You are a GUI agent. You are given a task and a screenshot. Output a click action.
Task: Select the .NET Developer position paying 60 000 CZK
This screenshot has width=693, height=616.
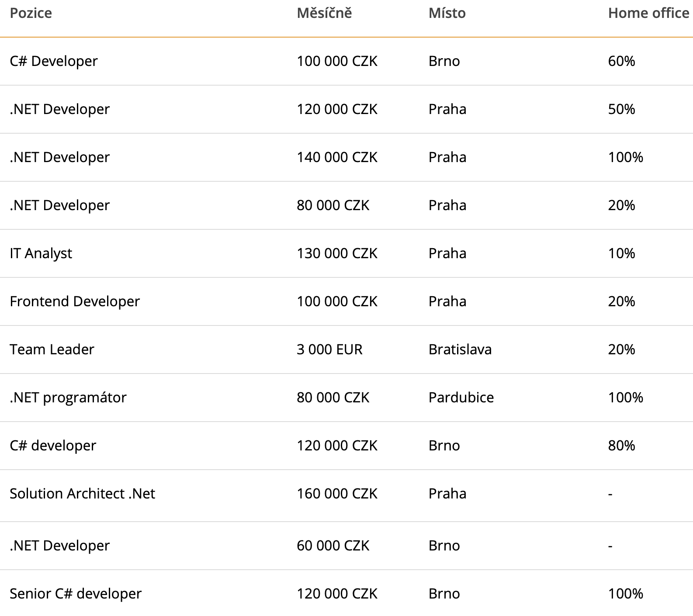pos(59,546)
